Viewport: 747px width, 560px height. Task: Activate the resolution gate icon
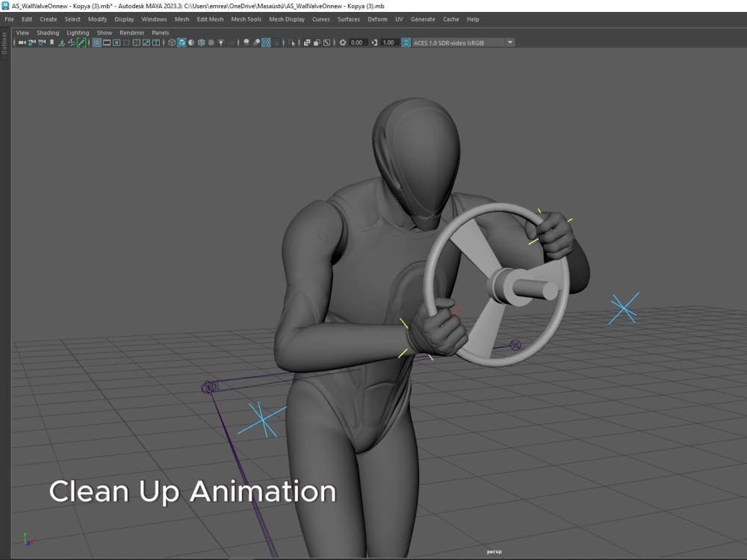117,43
